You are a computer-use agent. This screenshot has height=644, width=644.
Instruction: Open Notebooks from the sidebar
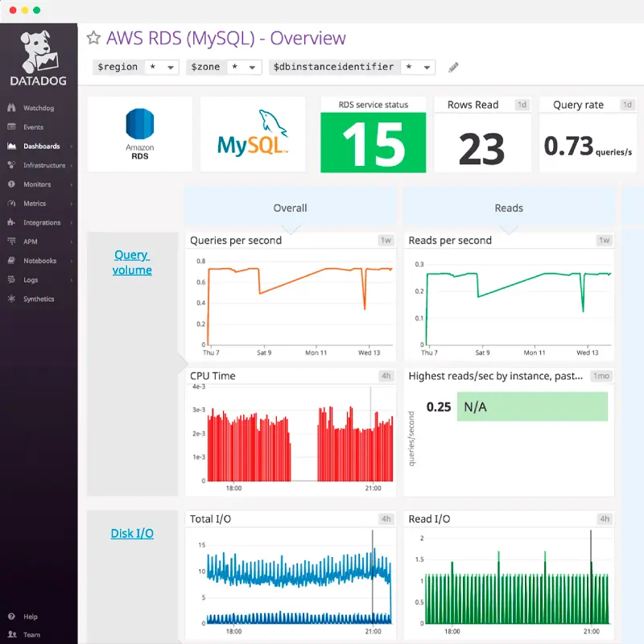coord(39,261)
